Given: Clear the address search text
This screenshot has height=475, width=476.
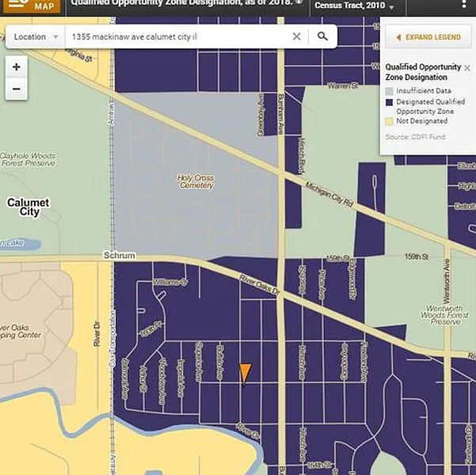Looking at the screenshot, I should coord(296,36).
